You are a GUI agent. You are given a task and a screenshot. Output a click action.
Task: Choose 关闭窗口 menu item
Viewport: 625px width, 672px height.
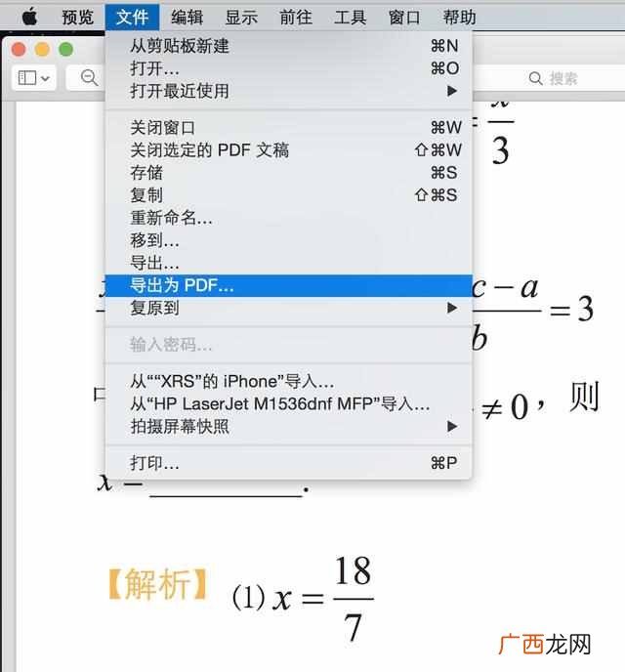(x=288, y=127)
